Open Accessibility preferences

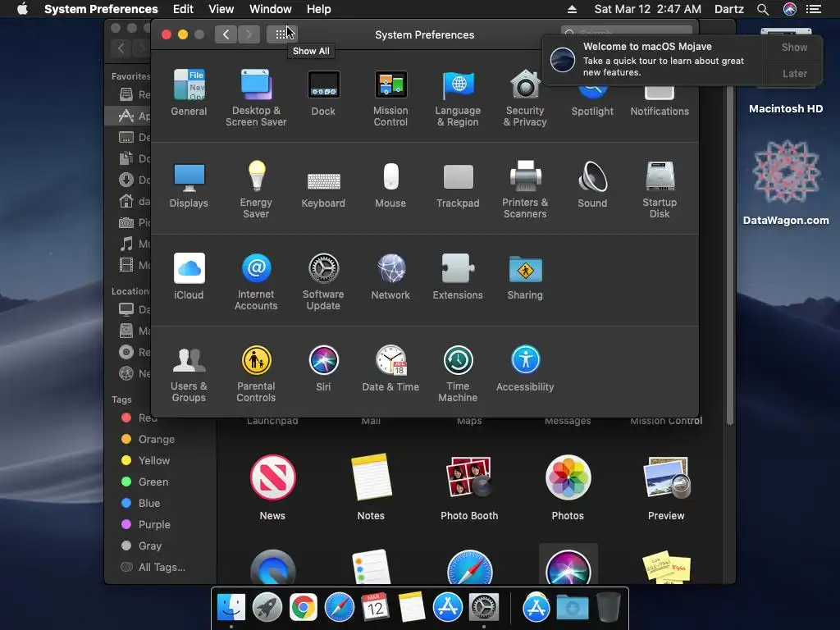click(525, 368)
